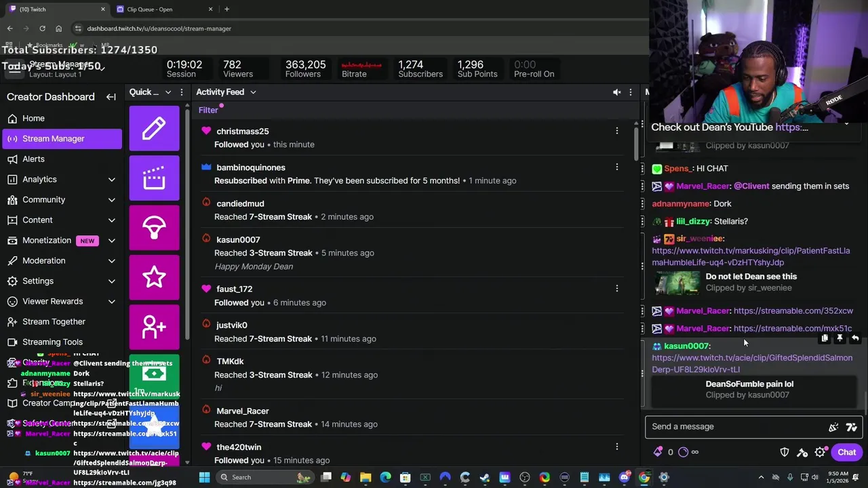Image resolution: width=868 pixels, height=488 pixels.
Task: Click the parachute raid quick action tile
Action: 154,228
